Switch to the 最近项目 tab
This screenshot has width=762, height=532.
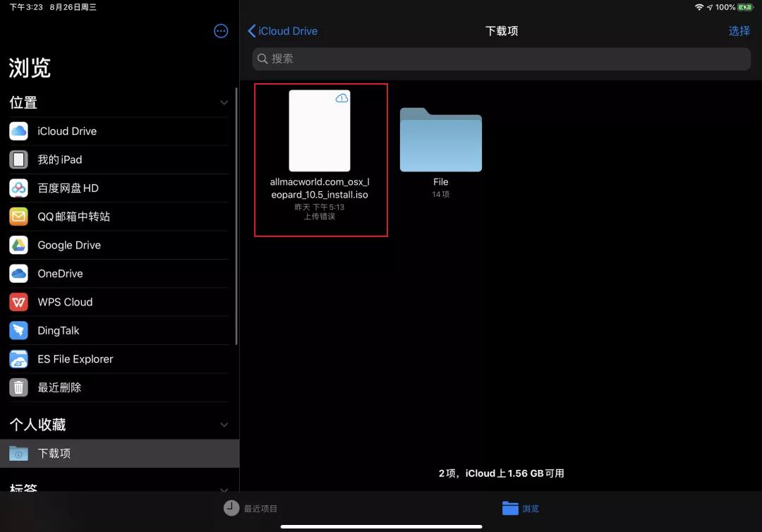coord(250,508)
